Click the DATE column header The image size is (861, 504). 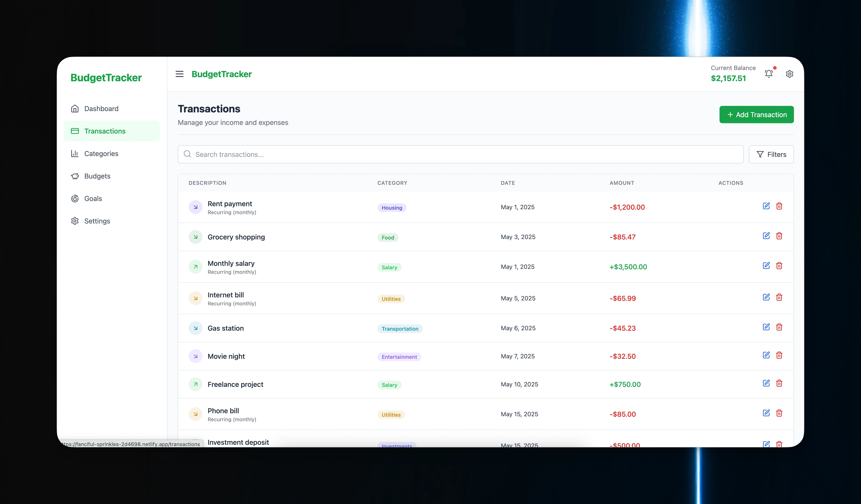[x=508, y=183]
